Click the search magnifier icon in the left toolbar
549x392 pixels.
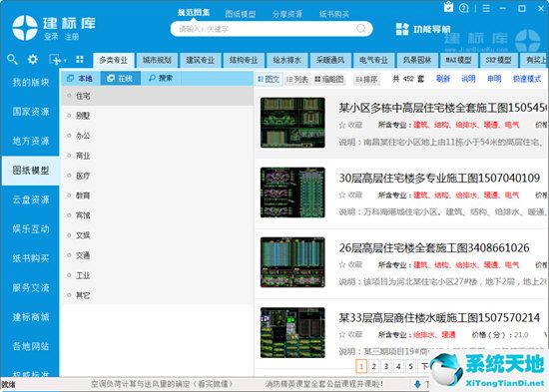[x=12, y=60]
